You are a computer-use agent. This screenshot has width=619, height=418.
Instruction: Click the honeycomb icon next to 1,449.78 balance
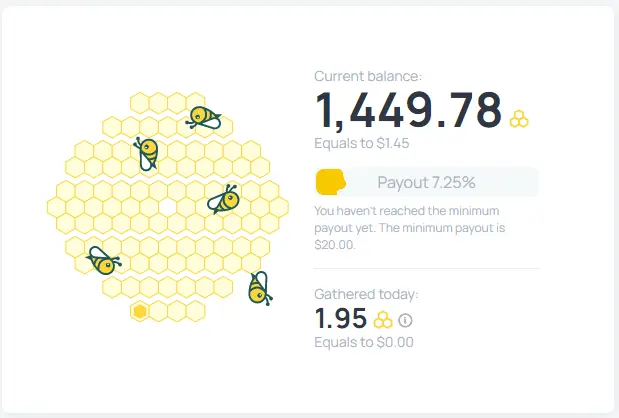pyautogui.click(x=519, y=119)
